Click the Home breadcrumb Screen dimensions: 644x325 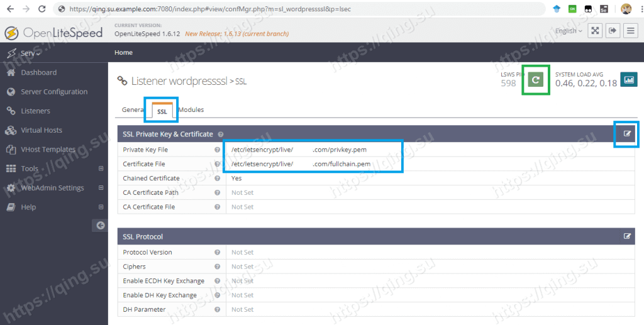point(123,53)
